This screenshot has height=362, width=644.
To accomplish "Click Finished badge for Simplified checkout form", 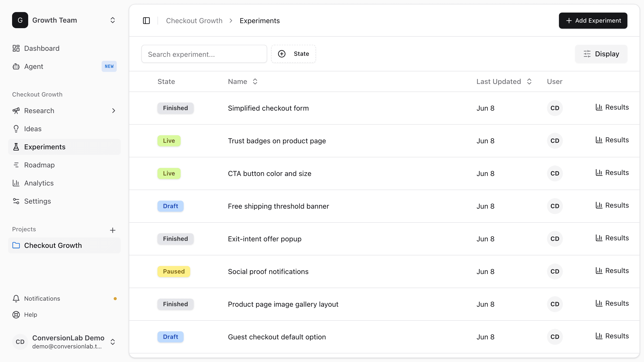I will (176, 108).
